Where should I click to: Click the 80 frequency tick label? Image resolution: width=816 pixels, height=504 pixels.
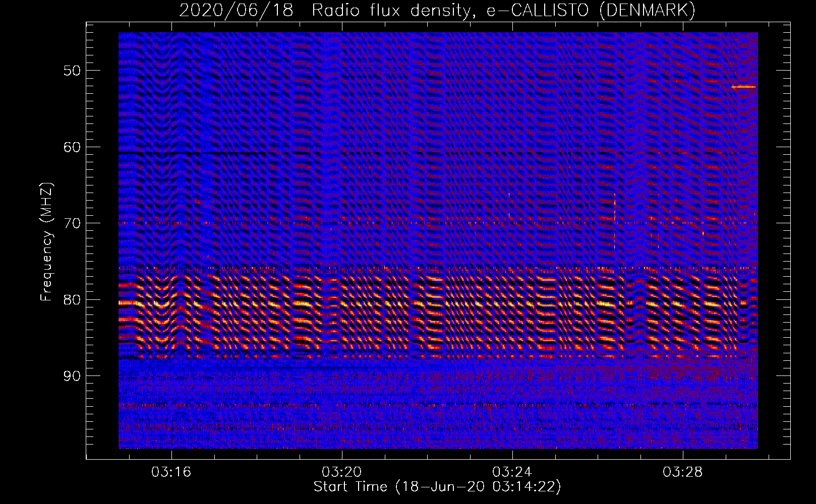pos(72,300)
